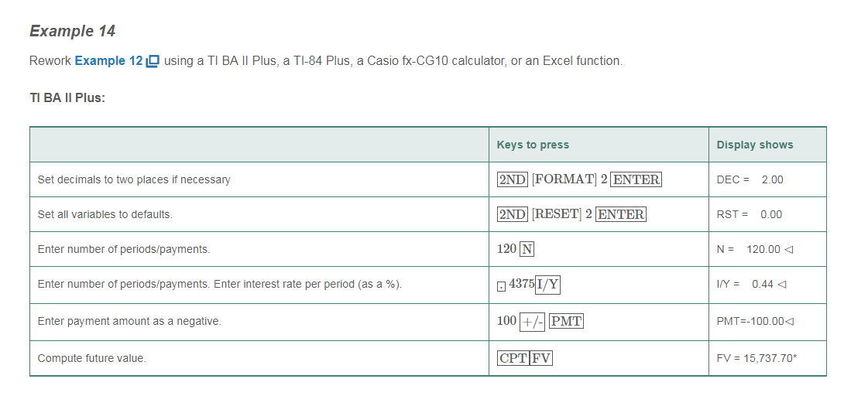This screenshot has width=868, height=413.
Task: Click the Keys to press column header
Action: tap(533, 145)
